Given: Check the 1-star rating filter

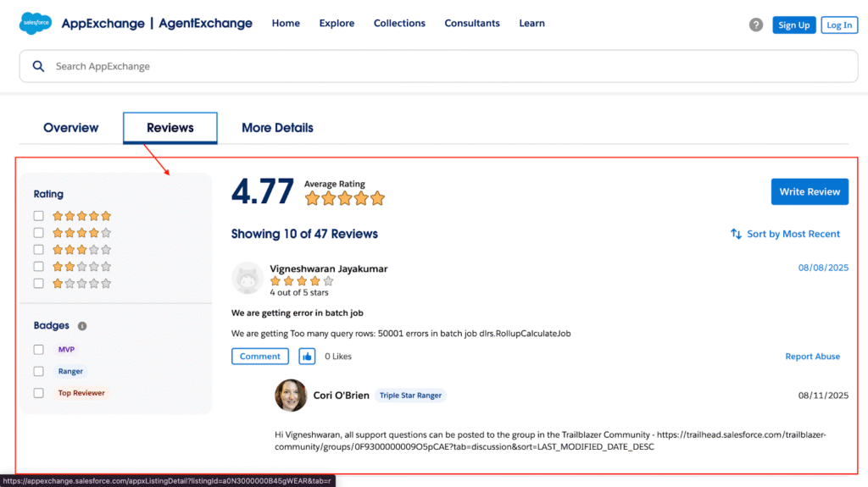Looking at the screenshot, I should click(38, 284).
